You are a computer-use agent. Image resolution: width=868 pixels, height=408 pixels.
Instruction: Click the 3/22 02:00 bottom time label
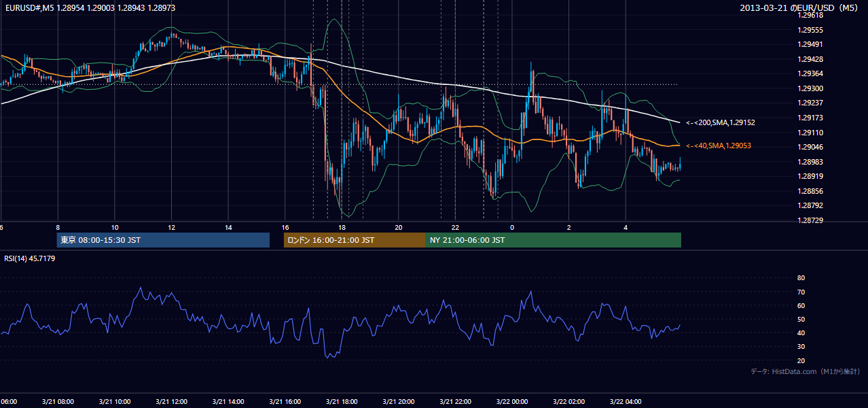click(x=569, y=401)
